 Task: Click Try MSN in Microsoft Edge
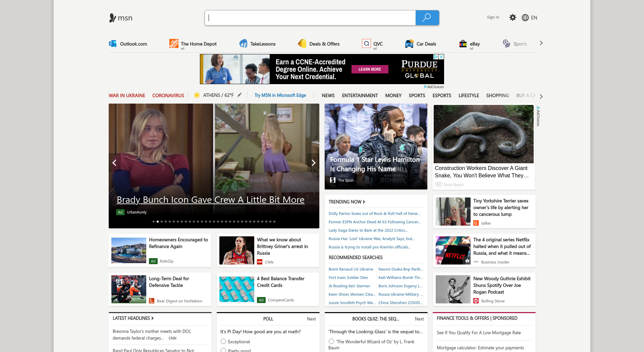[x=280, y=95]
